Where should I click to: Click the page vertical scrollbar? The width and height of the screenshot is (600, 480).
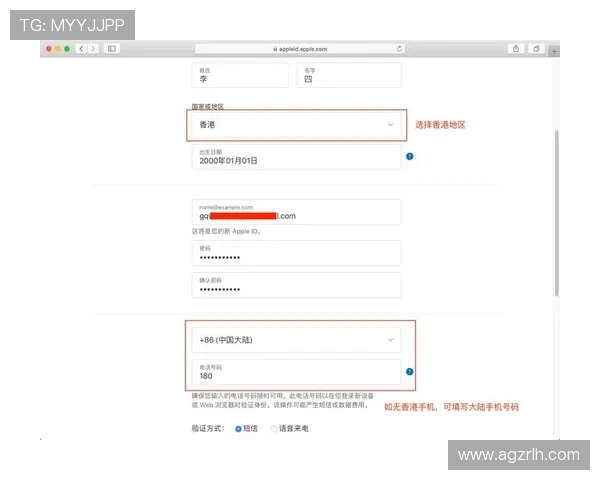point(556,212)
